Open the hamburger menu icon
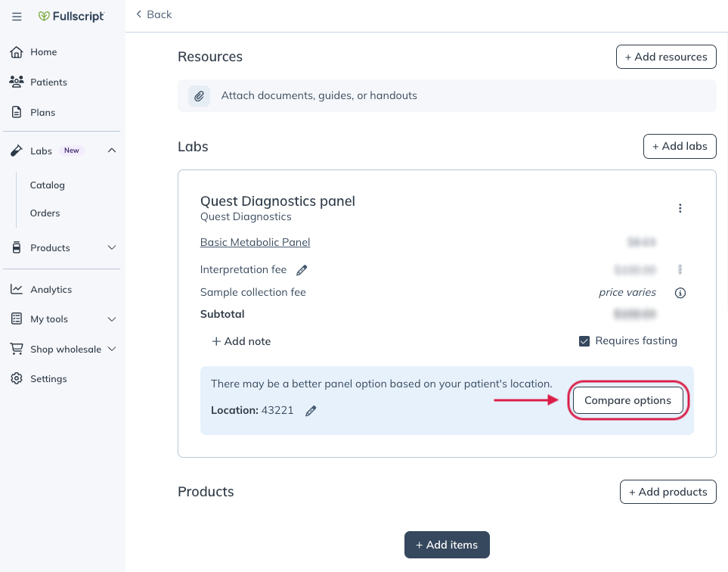 (17, 17)
